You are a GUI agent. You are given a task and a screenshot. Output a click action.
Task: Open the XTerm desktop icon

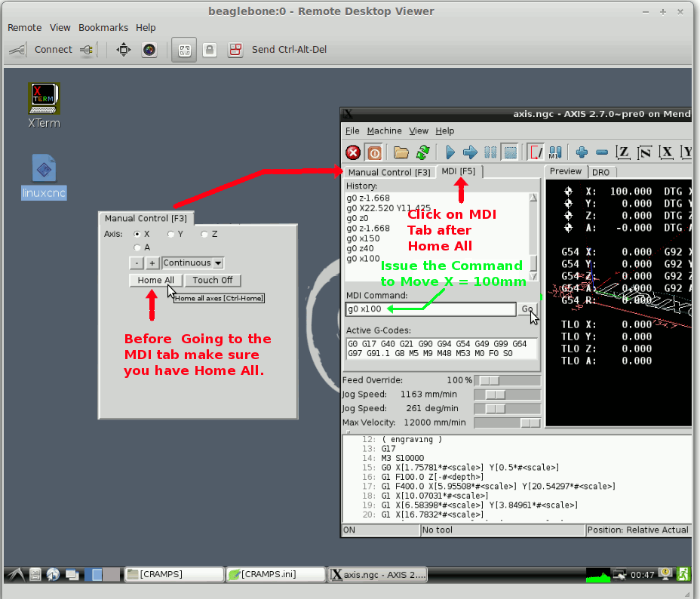tap(44, 106)
